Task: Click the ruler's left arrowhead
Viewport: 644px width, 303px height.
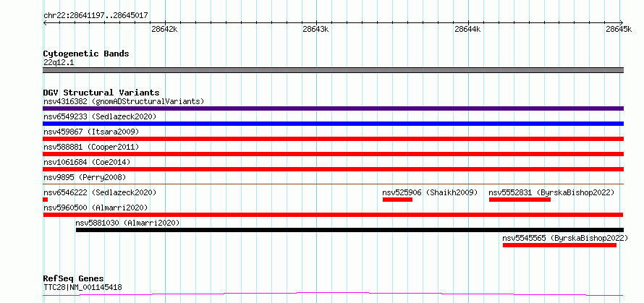Action: click(45, 22)
